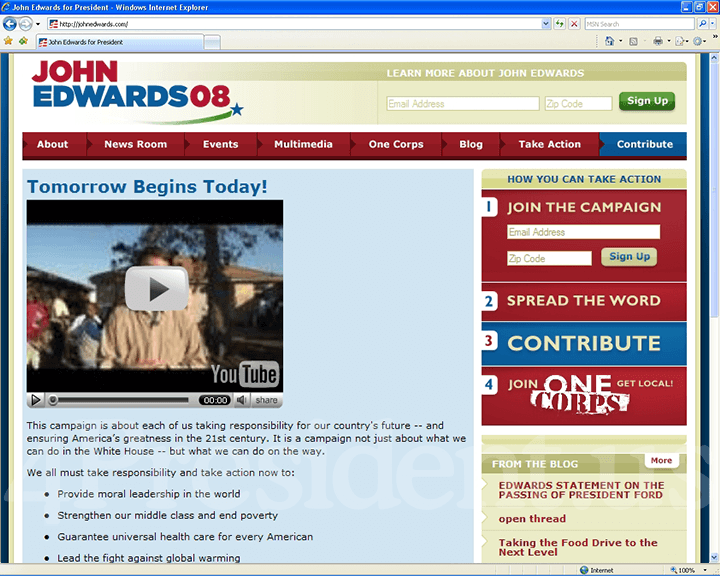Click the RSS feeds toolbar icon

(x=633, y=41)
